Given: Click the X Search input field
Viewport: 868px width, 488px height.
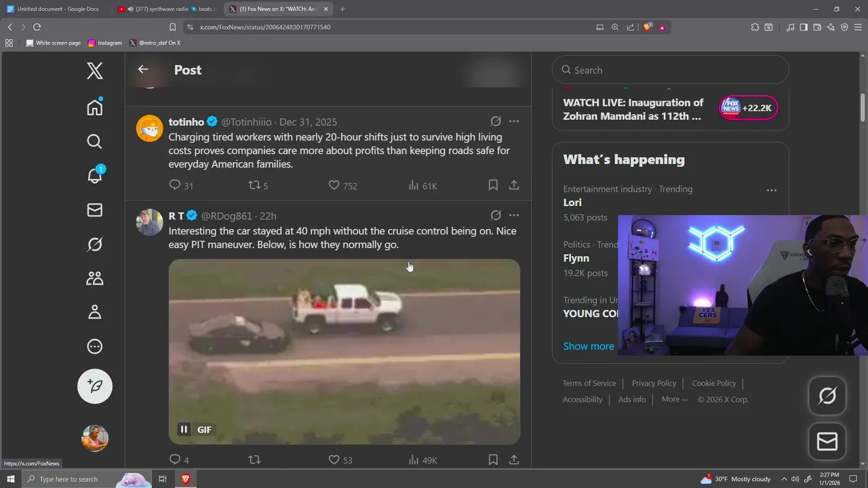Looking at the screenshot, I should pos(671,70).
